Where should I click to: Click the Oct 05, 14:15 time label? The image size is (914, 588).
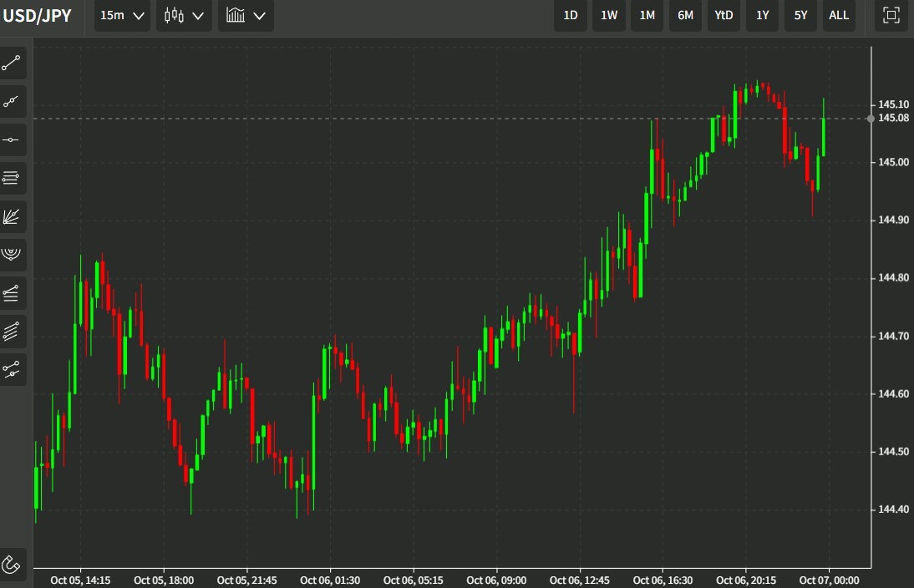[x=80, y=580]
